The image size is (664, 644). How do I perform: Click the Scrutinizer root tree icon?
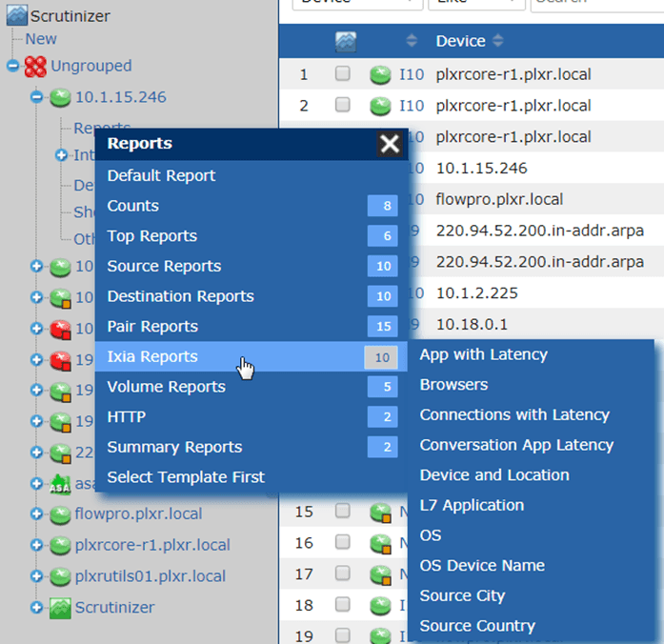[x=17, y=15]
